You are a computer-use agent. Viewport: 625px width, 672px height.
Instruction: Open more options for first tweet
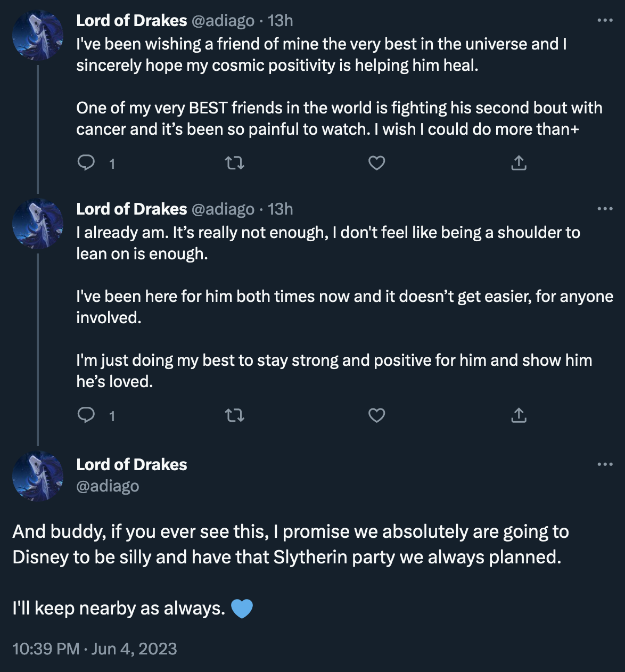click(x=605, y=20)
